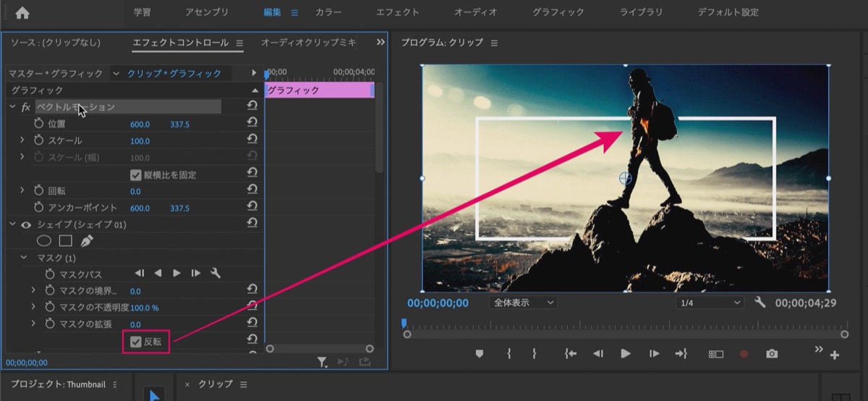
Task: Open mask path tracking wrench options
Action: pos(215,273)
